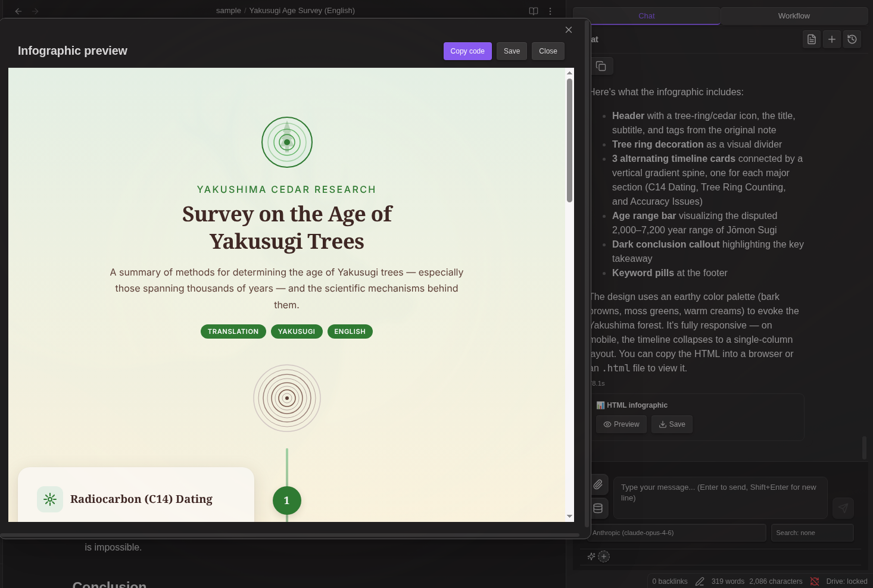Screen dimensions: 873x588
Task: Switch to the Chat tab
Action: tap(647, 16)
